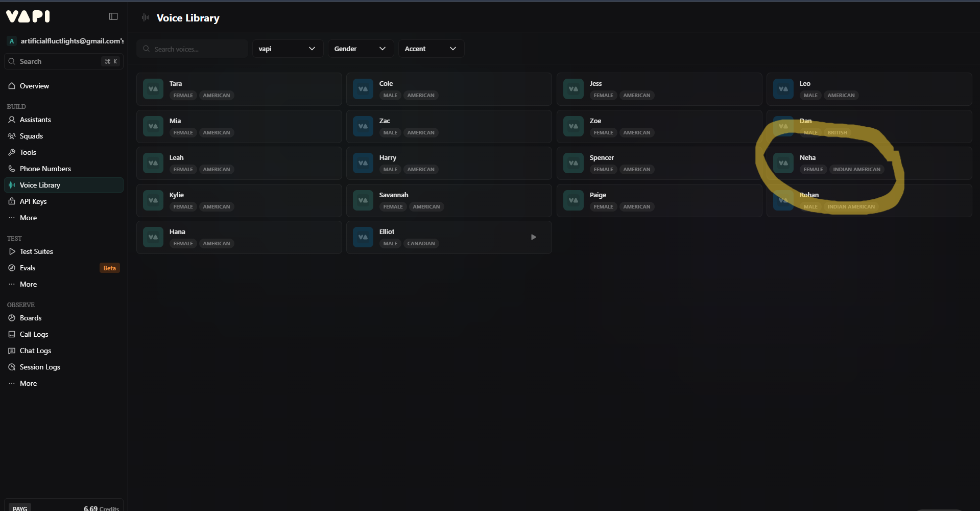Image resolution: width=980 pixels, height=511 pixels.
Task: Click the Voice Library waveform header icon
Action: [x=146, y=17]
